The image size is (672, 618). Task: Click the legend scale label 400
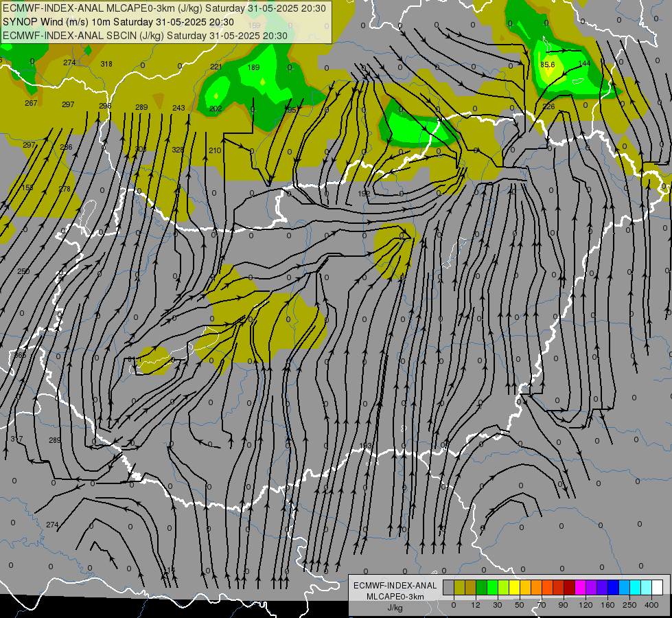tap(651, 605)
